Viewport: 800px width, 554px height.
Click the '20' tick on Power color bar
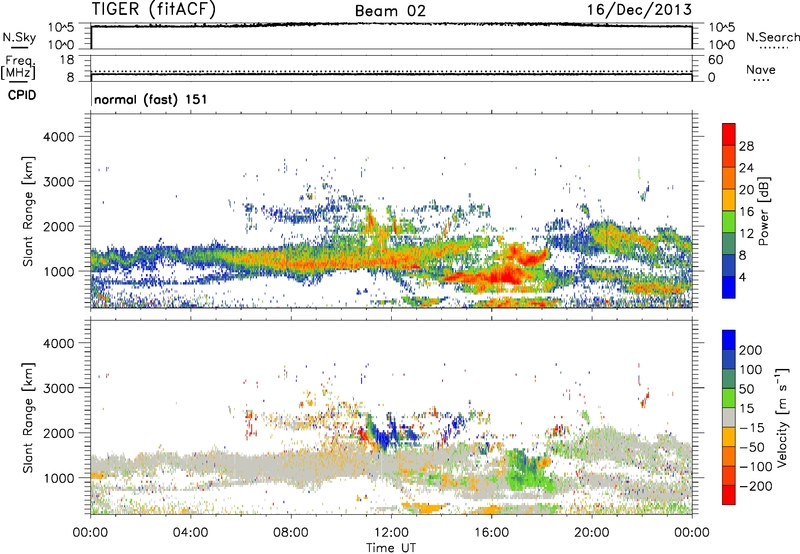pos(746,190)
